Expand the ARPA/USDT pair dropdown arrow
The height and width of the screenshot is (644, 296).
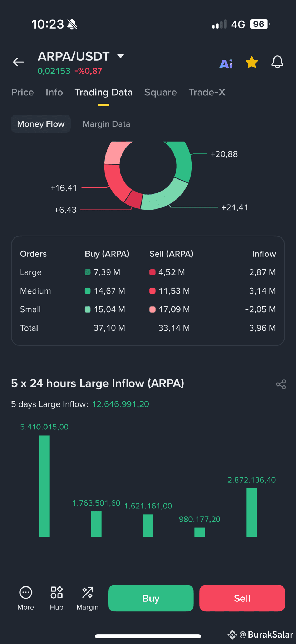click(120, 56)
